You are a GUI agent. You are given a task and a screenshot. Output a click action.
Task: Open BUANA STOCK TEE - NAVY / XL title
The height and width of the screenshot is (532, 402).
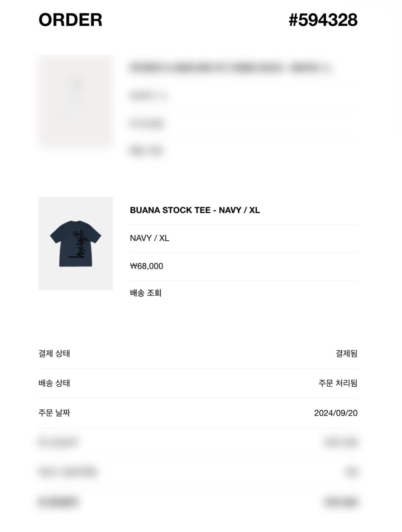click(x=195, y=210)
